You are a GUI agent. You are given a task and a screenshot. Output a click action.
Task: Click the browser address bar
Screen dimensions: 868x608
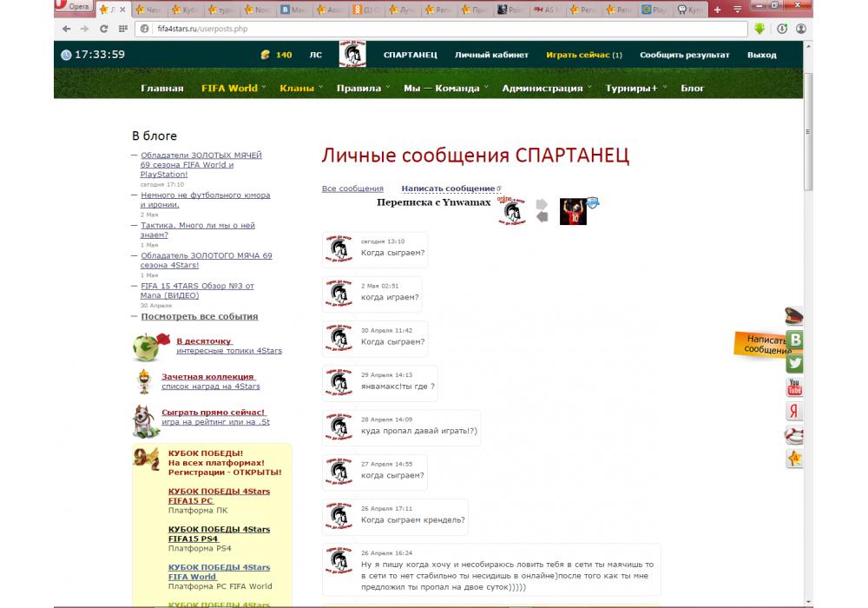pos(434,29)
